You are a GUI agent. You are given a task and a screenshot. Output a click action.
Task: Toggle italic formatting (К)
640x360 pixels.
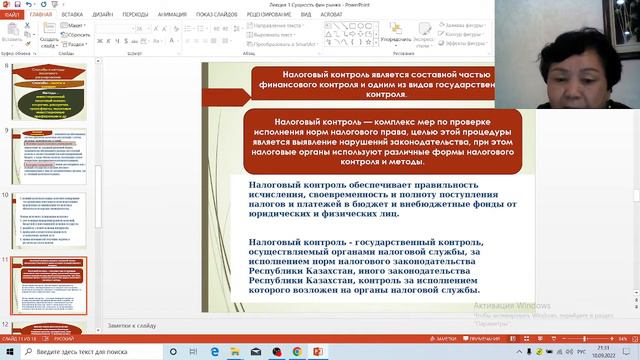pyautogui.click(x=109, y=41)
